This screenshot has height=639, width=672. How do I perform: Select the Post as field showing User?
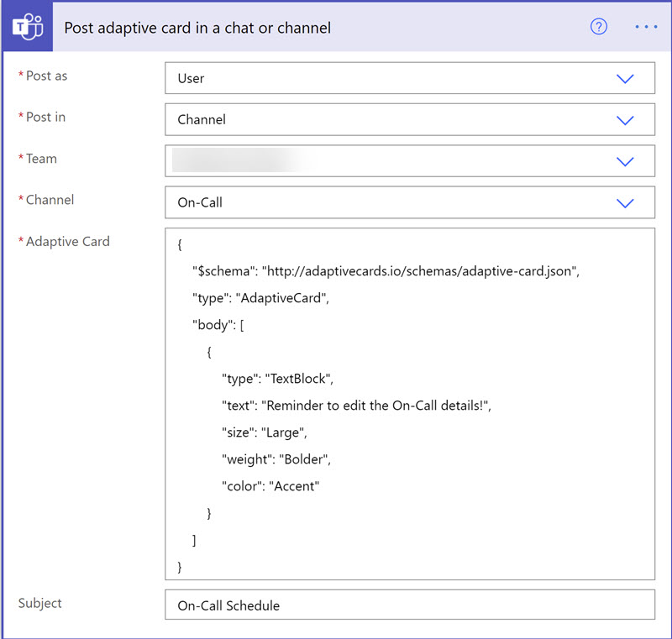[x=410, y=78]
